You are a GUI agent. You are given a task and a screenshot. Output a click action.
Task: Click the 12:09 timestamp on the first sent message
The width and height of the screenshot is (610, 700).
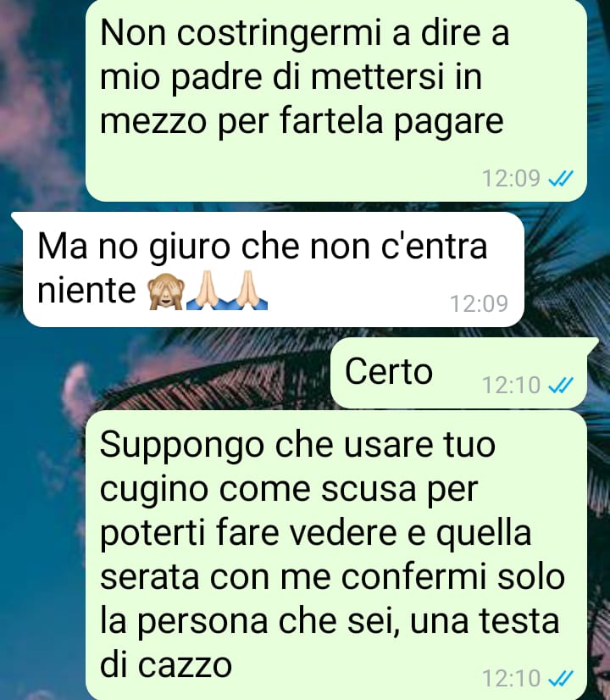click(512, 179)
